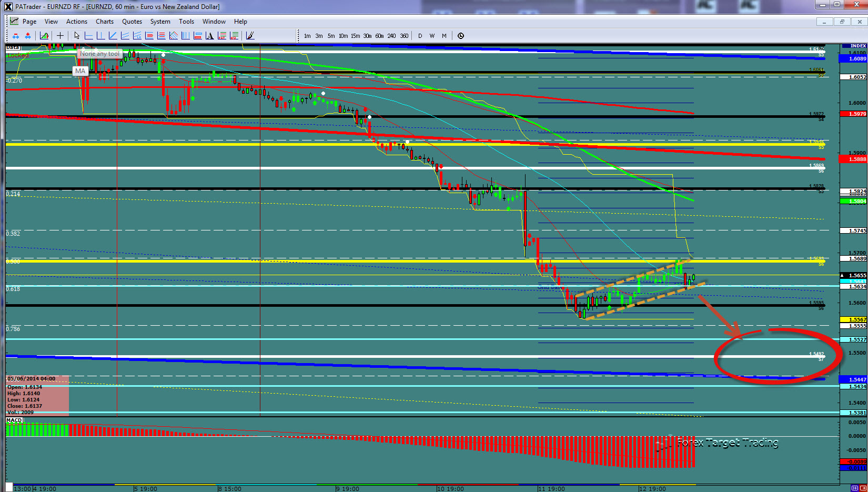
Task: Click the RSL levels icon
Action: pyautogui.click(x=234, y=36)
